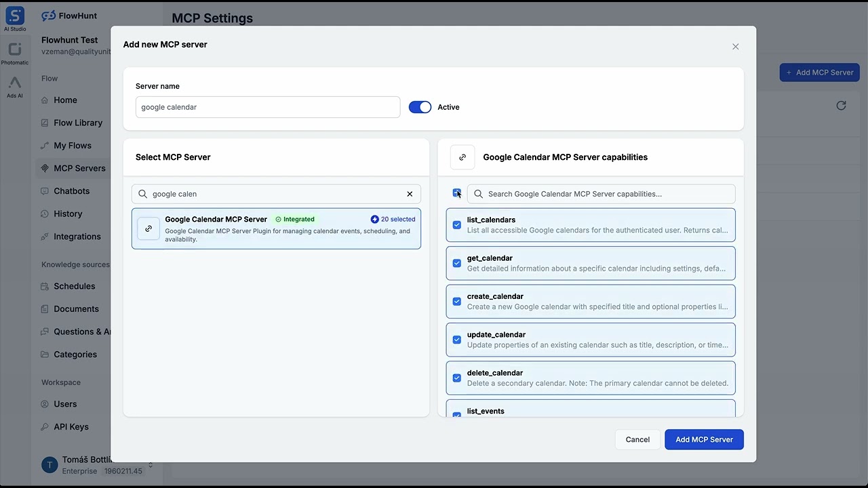This screenshot has width=868, height=488.
Task: Click the Cancel button
Action: 637,440
